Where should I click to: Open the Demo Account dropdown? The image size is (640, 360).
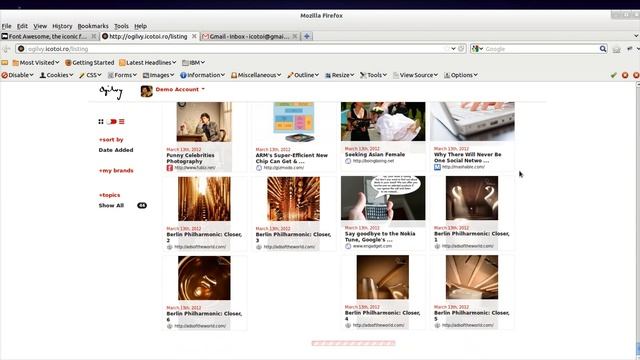pos(180,89)
